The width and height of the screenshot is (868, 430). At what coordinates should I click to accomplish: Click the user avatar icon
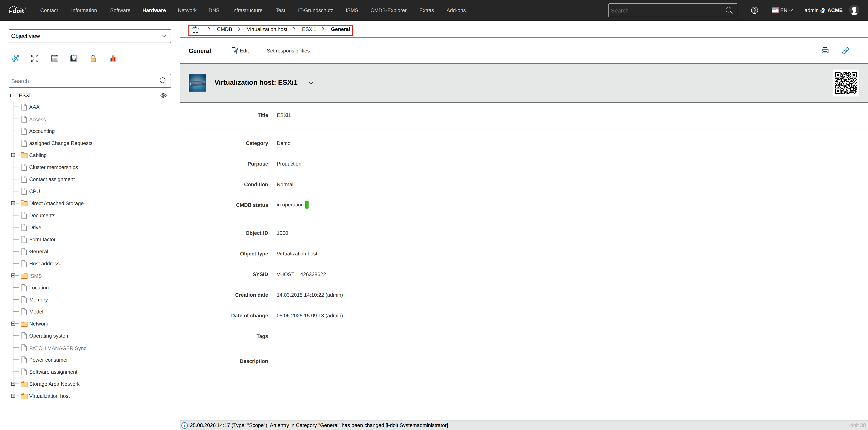tap(854, 11)
